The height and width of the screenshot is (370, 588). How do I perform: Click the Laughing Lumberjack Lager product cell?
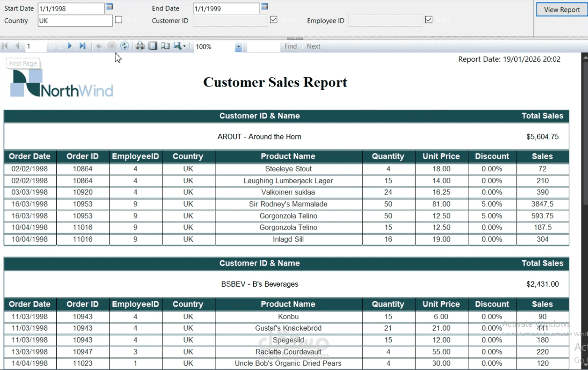point(288,181)
